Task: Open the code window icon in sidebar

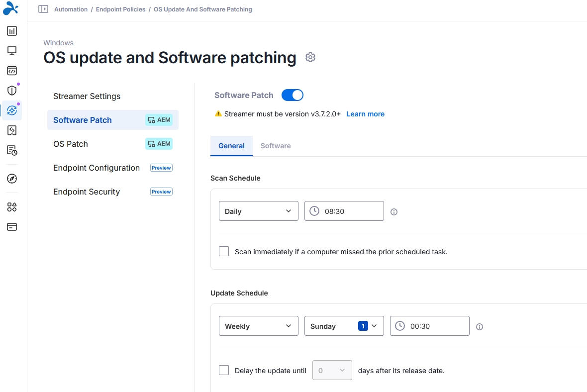Action: [x=12, y=70]
